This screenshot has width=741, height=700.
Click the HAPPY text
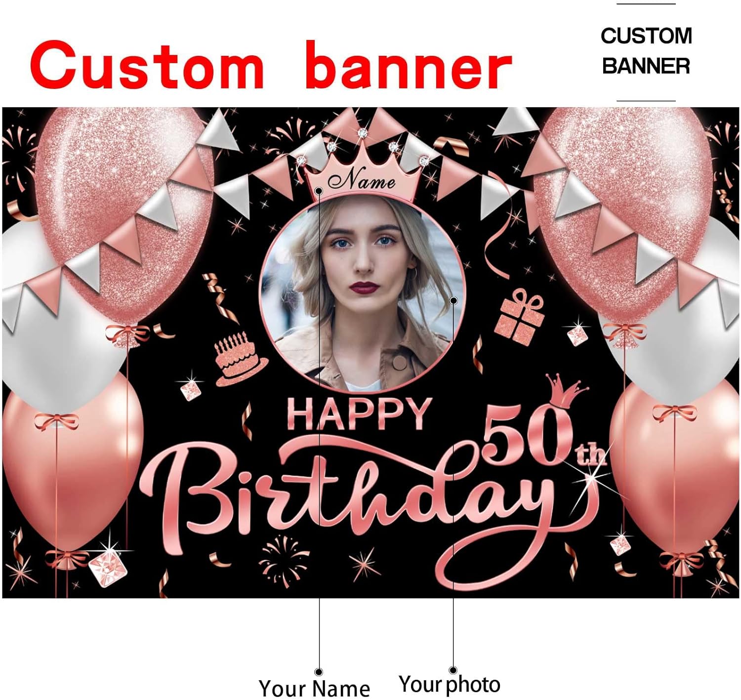pyautogui.click(x=359, y=414)
